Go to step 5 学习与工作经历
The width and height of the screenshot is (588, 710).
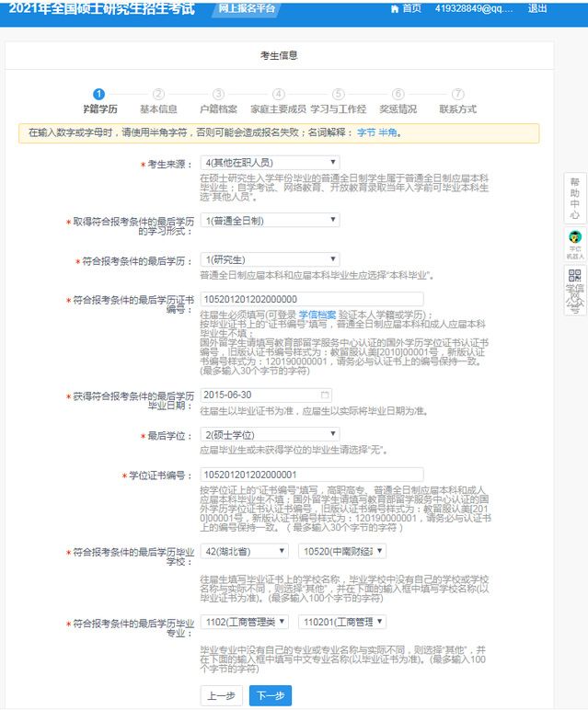(x=338, y=101)
